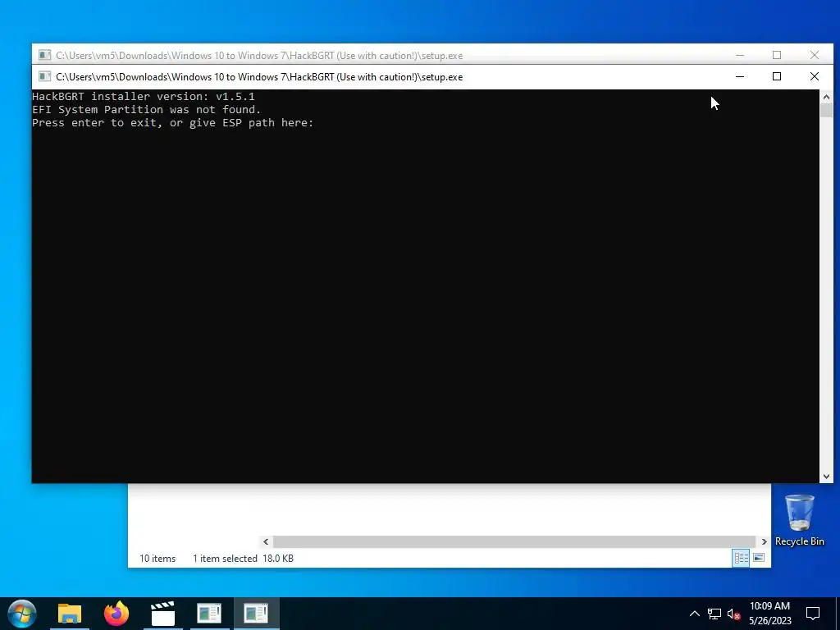Open the clock showing 10:09 AM
Image resolution: width=840 pixels, height=630 pixels.
[769, 606]
